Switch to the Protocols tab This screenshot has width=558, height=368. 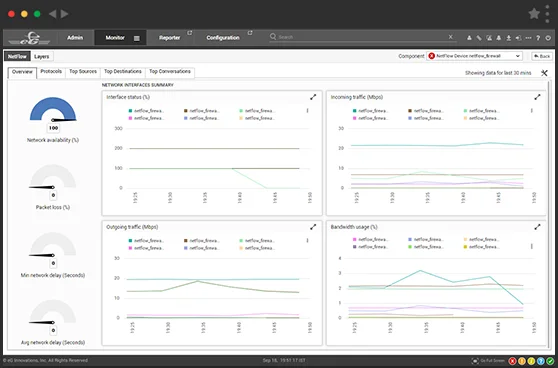point(51,72)
